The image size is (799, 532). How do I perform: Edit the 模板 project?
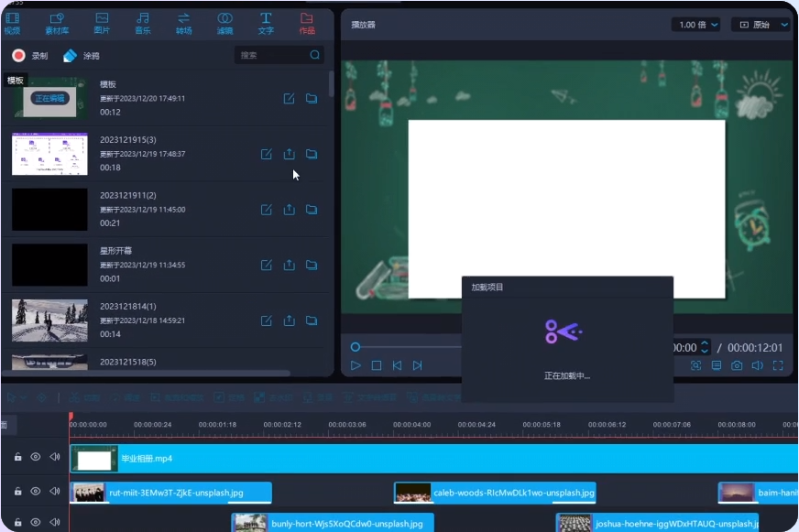click(x=289, y=98)
